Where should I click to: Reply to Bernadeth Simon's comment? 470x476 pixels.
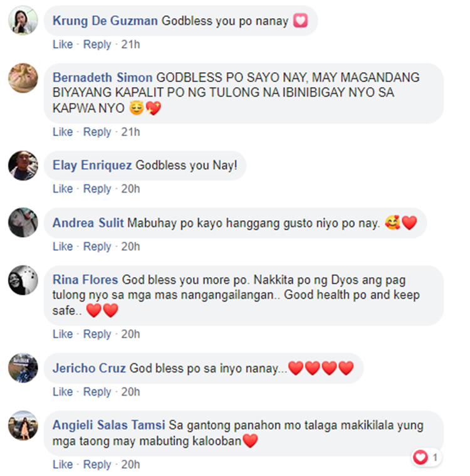[x=97, y=132]
